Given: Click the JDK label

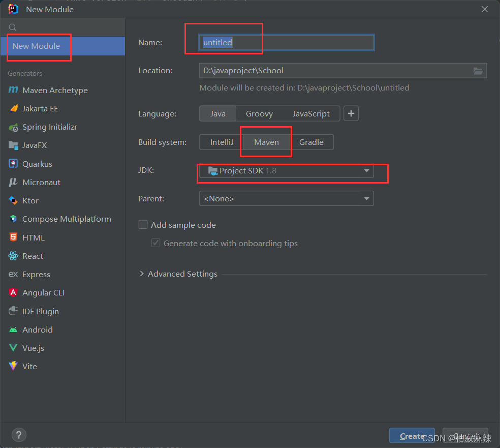Looking at the screenshot, I should 146,170.
